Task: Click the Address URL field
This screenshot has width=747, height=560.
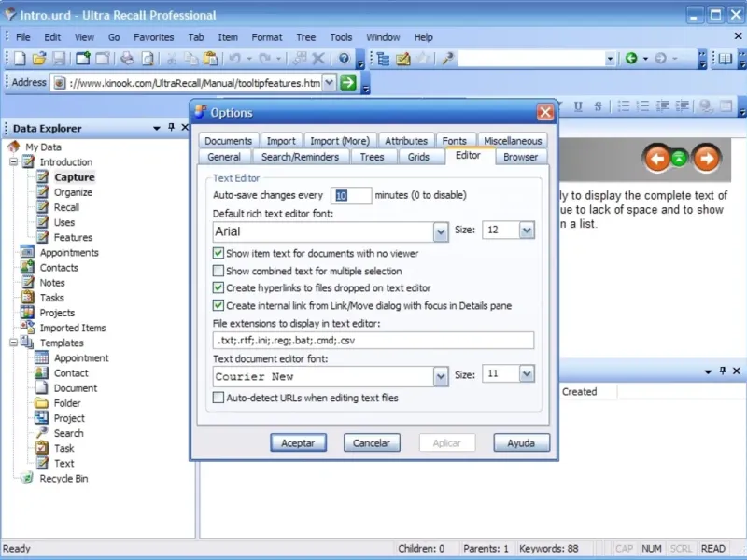Action: pos(195,83)
